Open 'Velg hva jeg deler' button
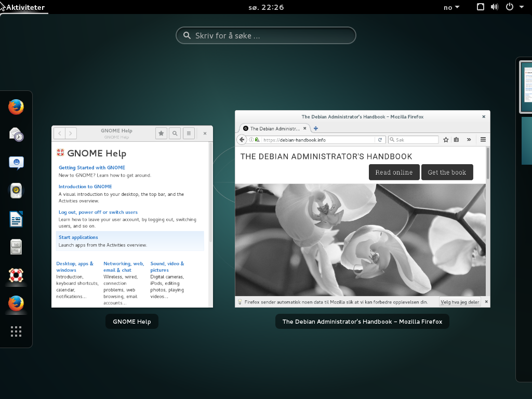 click(x=460, y=302)
